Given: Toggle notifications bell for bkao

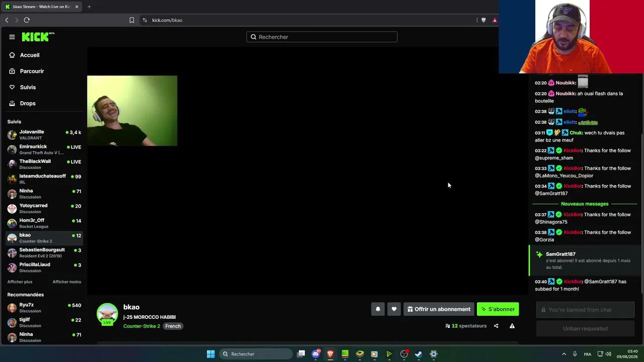Looking at the screenshot, I should tap(378, 309).
